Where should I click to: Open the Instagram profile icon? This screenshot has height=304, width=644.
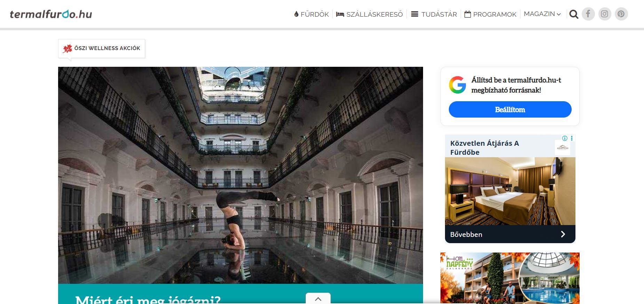605,14
